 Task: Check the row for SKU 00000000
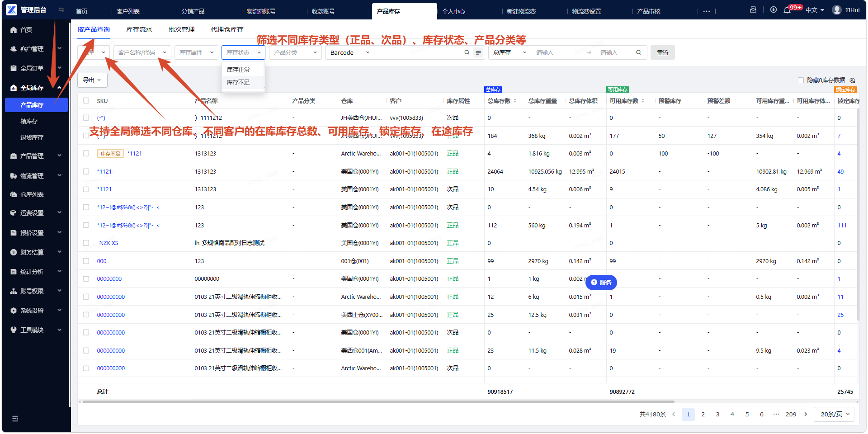coord(86,279)
